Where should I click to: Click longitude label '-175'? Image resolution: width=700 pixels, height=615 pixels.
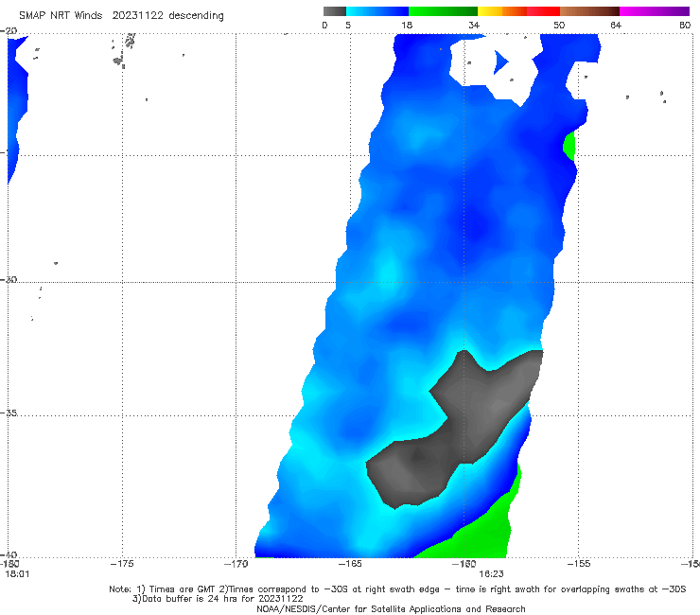(122, 564)
